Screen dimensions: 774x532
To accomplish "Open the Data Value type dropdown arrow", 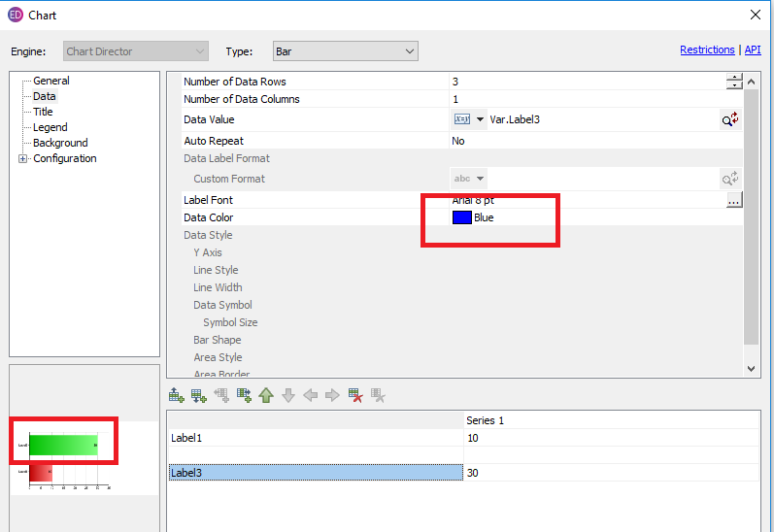I will click(x=480, y=119).
